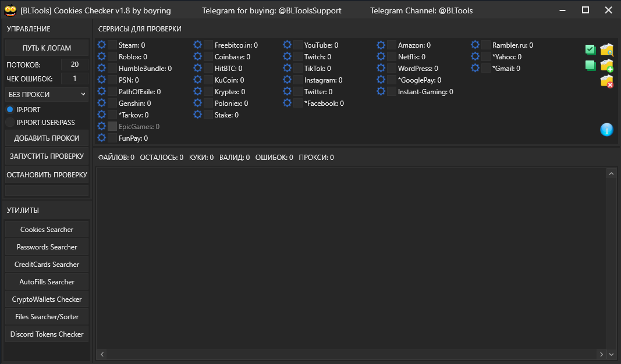Open the gear icon for Genshin

102,103
